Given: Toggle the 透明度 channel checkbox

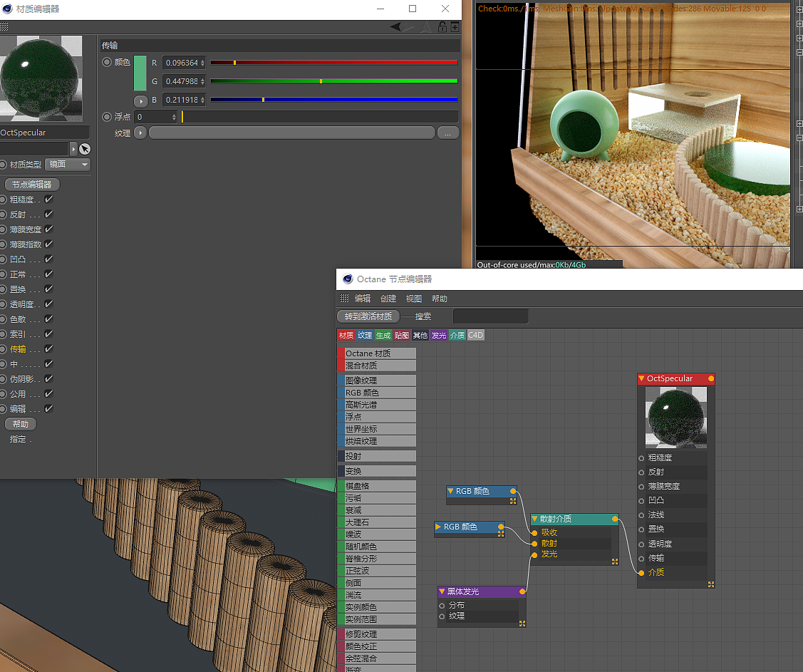Looking at the screenshot, I should [48, 304].
